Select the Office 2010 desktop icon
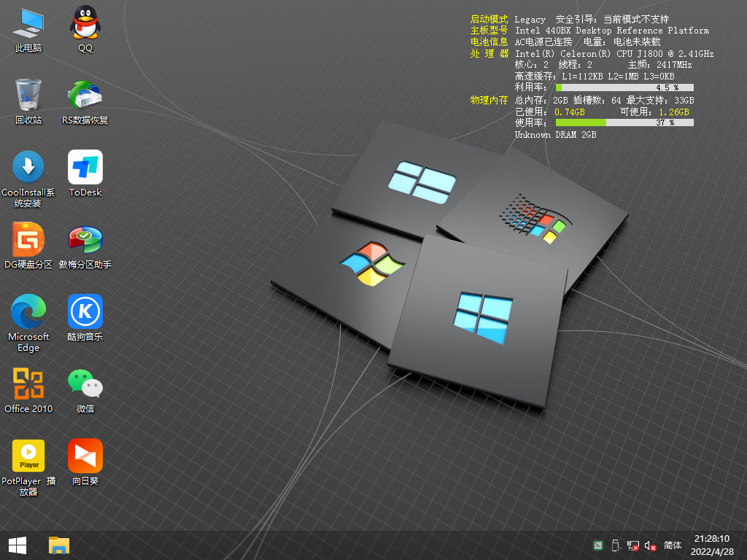Screen dimensions: 747x560 (28, 390)
